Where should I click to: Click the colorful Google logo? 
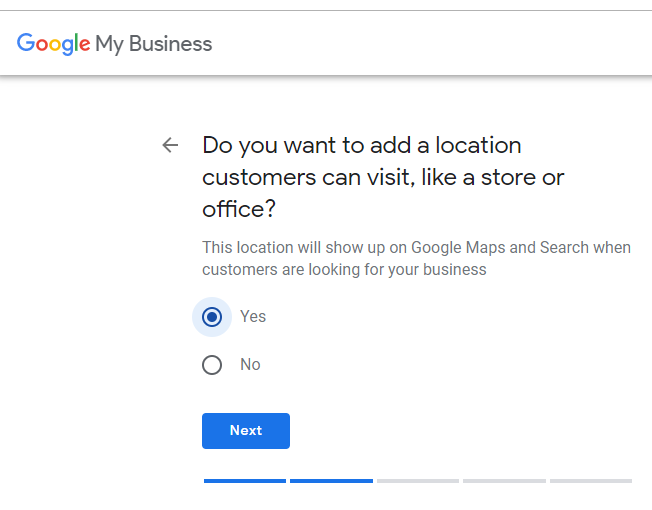tap(53, 44)
